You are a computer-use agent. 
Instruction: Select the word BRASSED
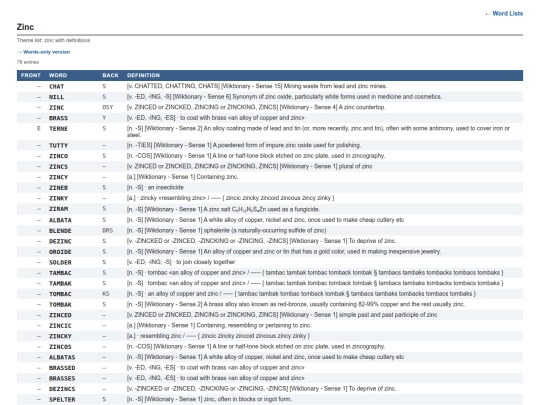[62, 368]
